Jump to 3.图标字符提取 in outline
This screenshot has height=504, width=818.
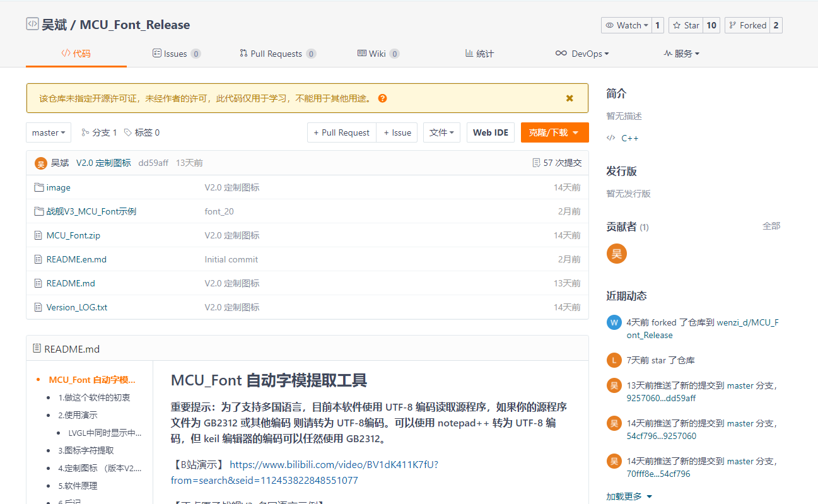86,450
